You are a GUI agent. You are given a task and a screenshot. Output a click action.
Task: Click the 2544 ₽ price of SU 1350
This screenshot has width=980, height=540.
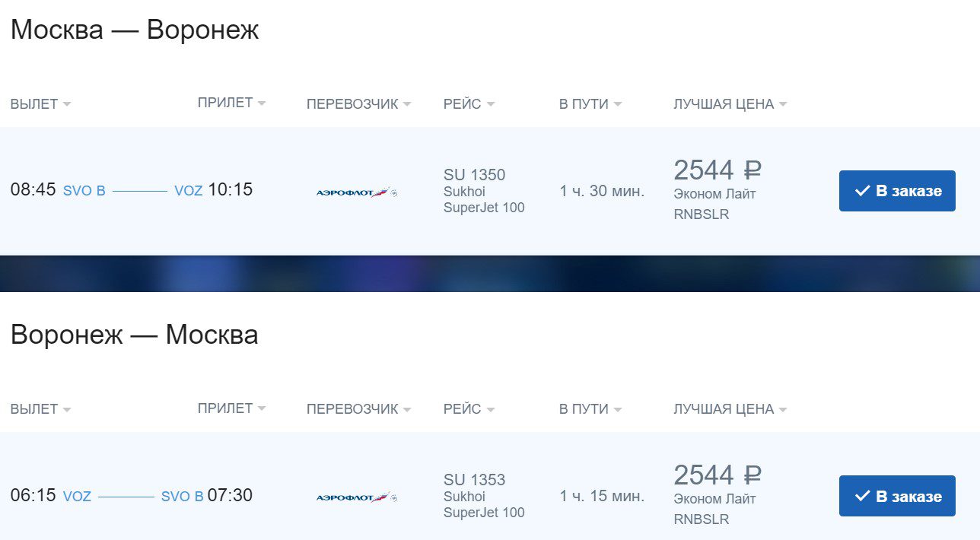717,170
